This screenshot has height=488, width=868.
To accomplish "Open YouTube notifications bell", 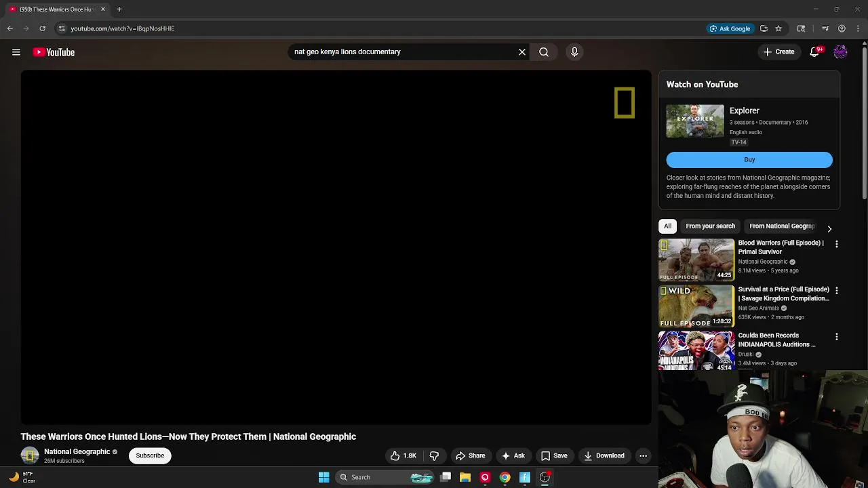I will tap(815, 52).
